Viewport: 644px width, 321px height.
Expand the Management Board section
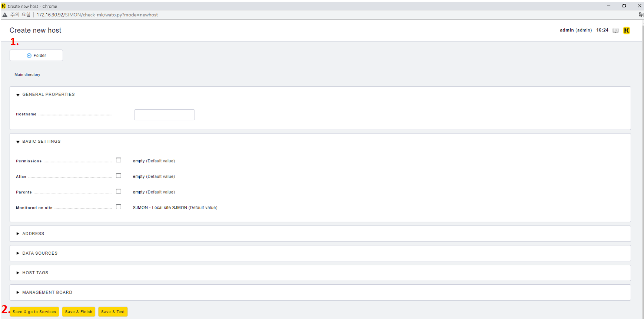tap(18, 292)
